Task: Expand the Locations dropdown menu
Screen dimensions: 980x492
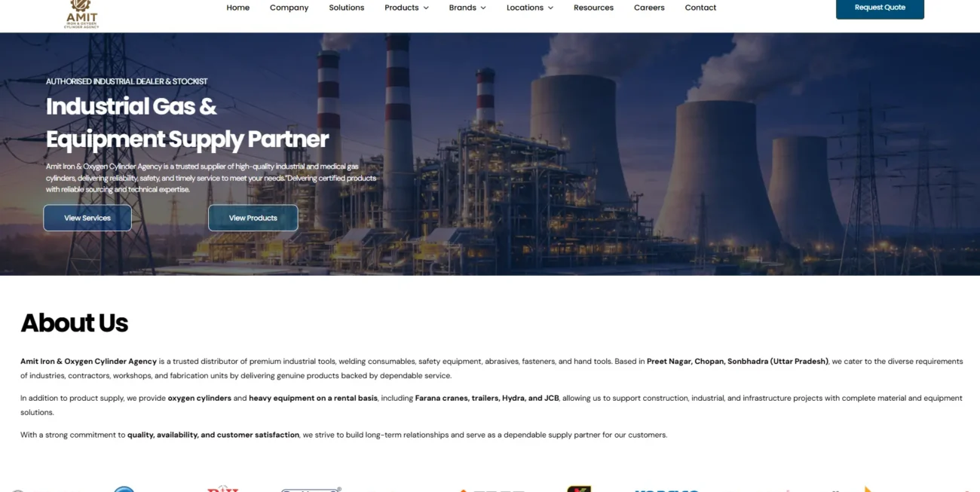Action: (x=530, y=8)
